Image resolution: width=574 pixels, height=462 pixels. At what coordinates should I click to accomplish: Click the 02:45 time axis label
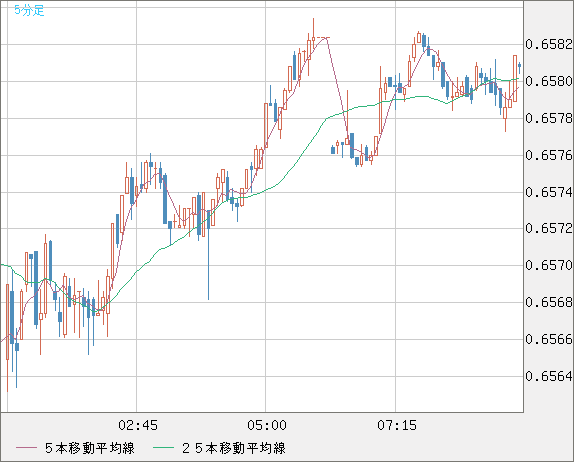pos(138,425)
